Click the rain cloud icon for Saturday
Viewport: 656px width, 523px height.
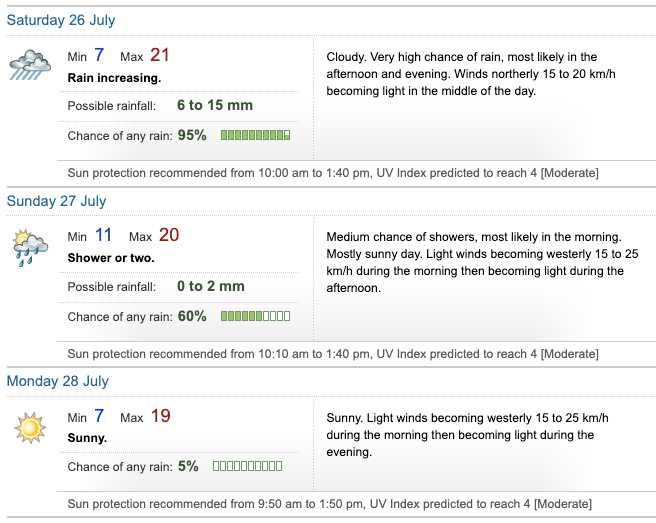pos(30,66)
